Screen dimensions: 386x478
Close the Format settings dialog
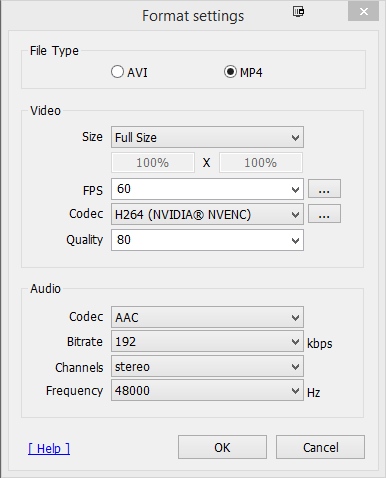pos(363,12)
